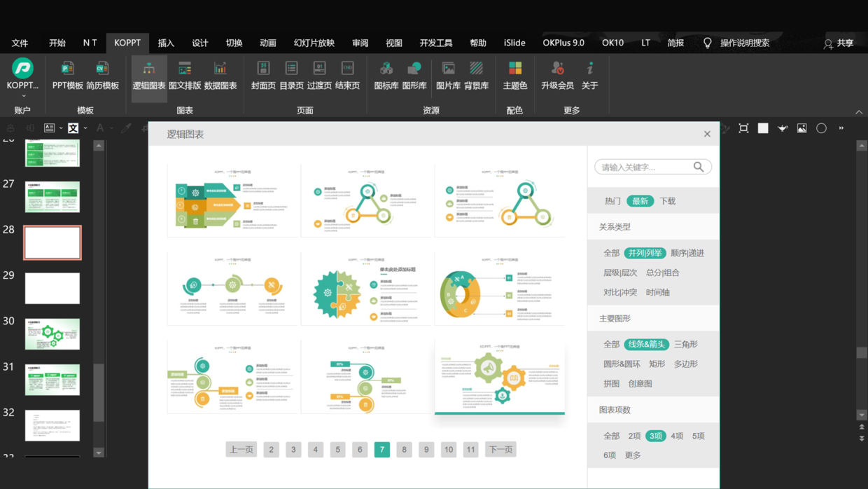Screen dimensions: 868x489
Task: Open the 图文排版 layout tool
Action: [x=185, y=75]
